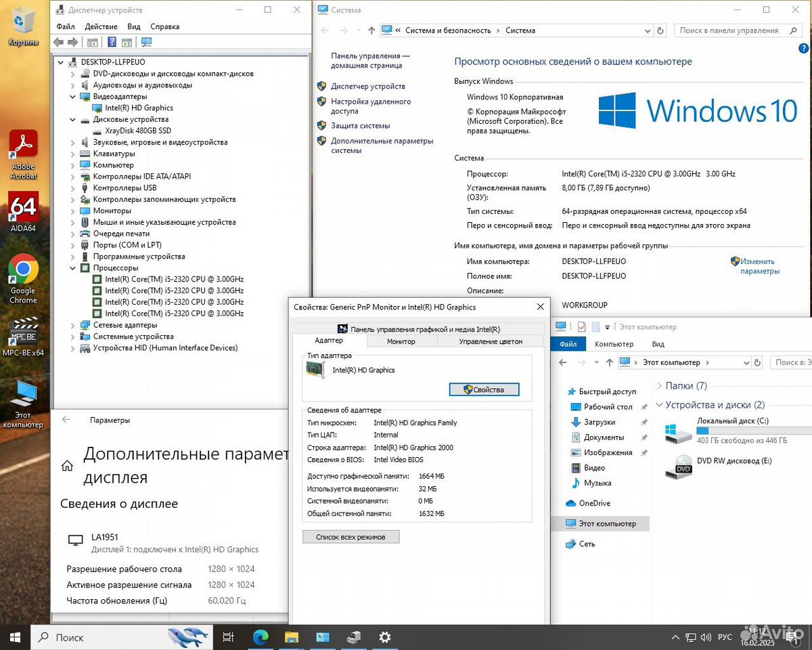Image resolution: width=812 pixels, height=650 pixels.
Task: Open 'Справка' menu in Device Manager
Action: [165, 26]
